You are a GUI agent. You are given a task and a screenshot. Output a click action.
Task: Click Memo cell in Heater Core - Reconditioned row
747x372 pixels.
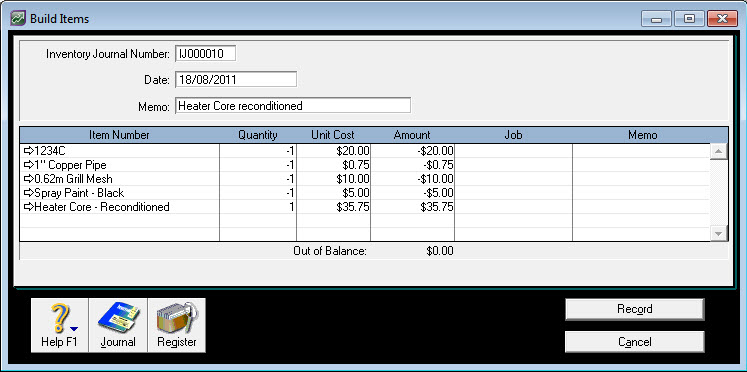[x=641, y=207]
